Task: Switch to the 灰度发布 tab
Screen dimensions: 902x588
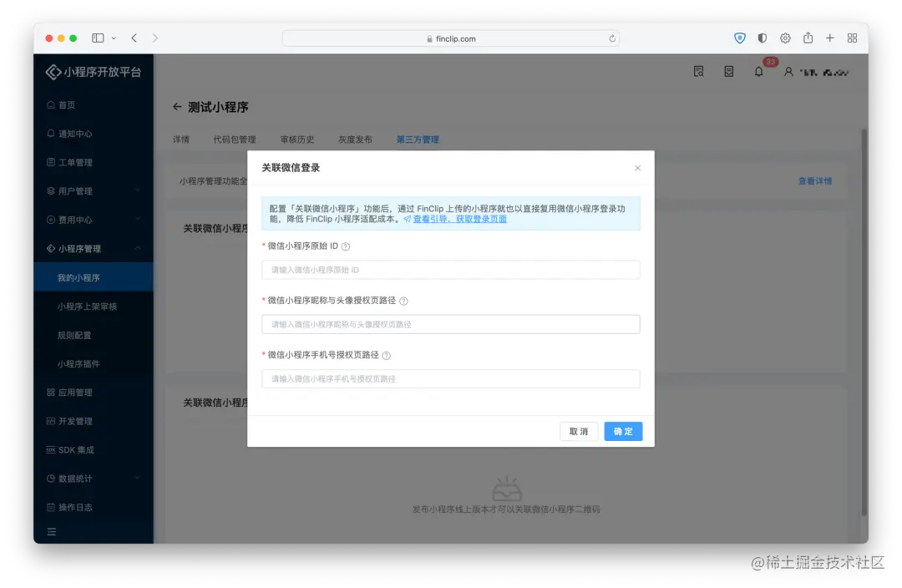Action: pyautogui.click(x=355, y=139)
